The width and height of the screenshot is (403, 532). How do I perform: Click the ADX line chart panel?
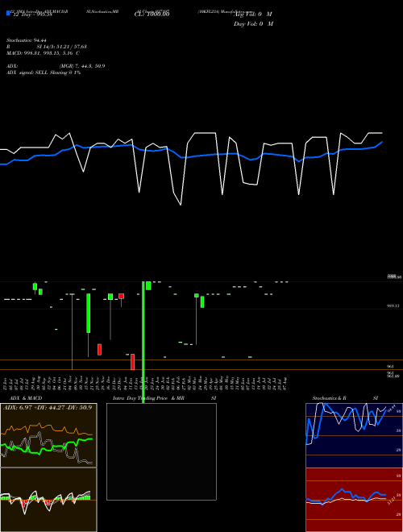(48, 435)
